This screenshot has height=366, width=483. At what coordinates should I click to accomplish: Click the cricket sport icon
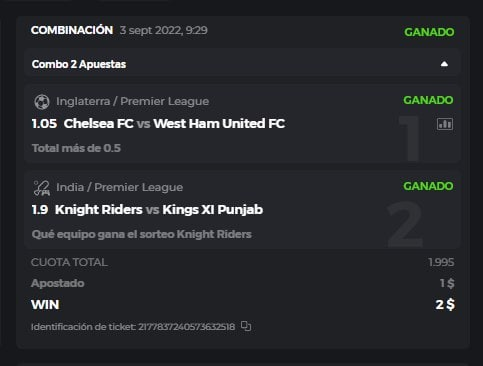42,188
